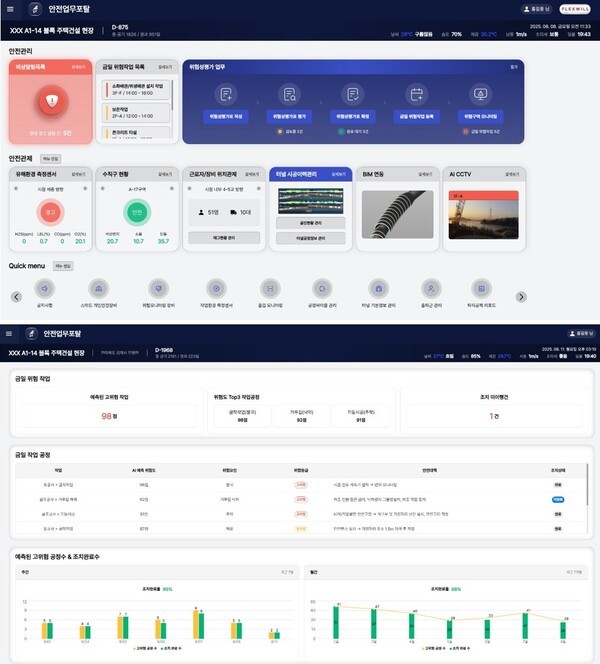Click the green safe status circle
This screenshot has height=664, width=600.
(137, 212)
